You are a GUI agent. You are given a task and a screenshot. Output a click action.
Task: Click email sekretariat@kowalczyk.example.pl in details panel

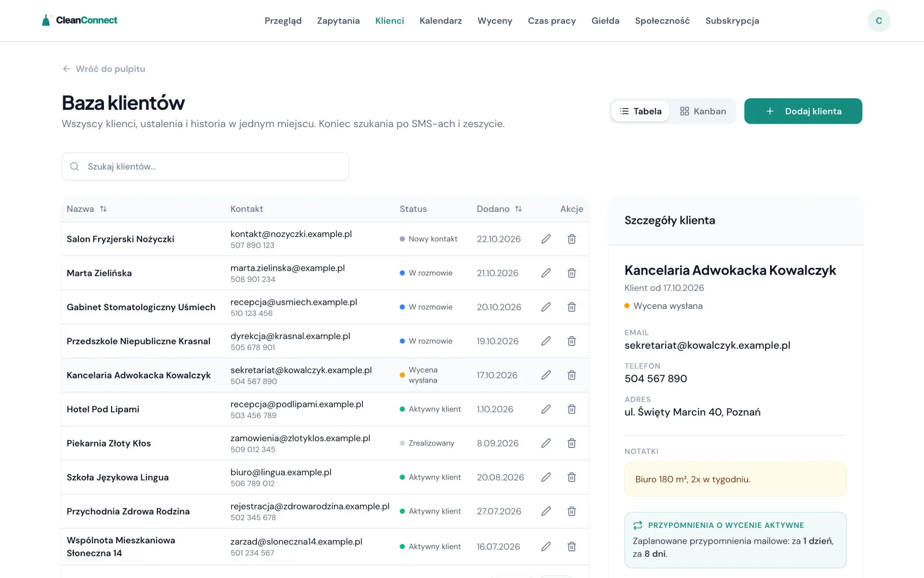pos(707,345)
